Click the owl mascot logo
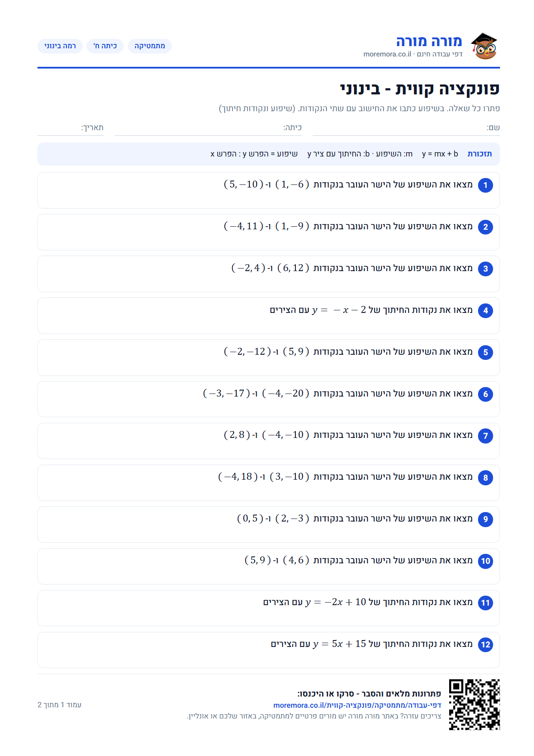534x756 pixels. [484, 46]
